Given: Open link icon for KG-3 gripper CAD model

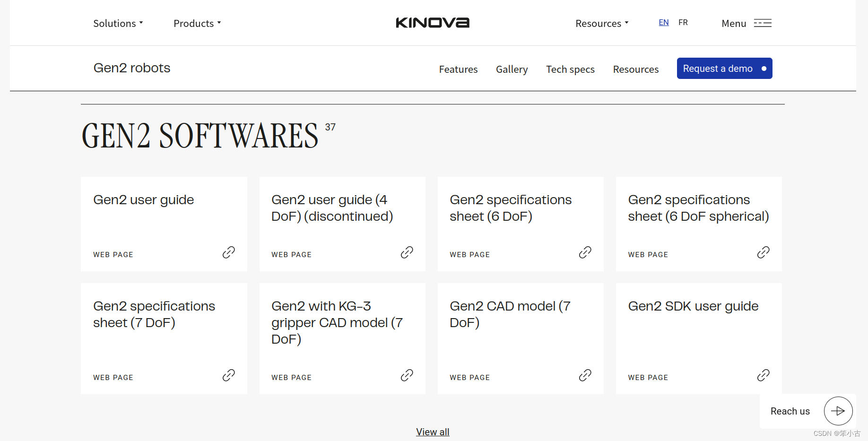Looking at the screenshot, I should pos(407,375).
